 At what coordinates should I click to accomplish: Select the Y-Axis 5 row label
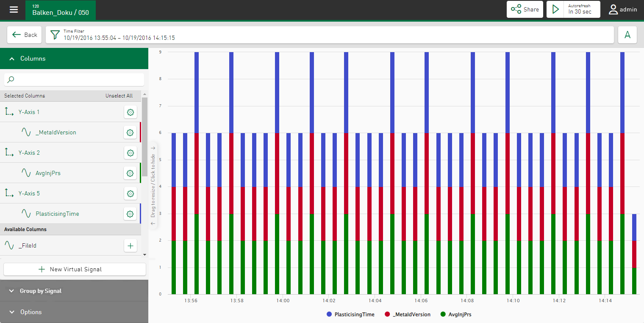tap(29, 193)
